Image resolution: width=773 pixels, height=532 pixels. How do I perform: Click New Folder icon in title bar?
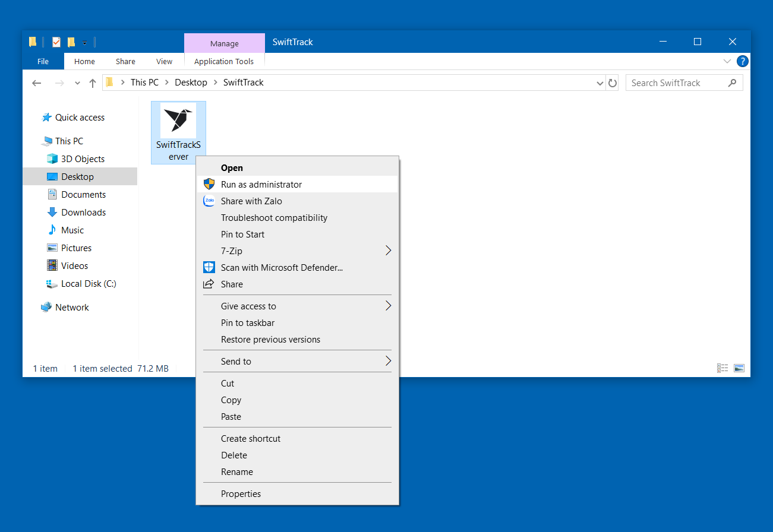tap(71, 42)
